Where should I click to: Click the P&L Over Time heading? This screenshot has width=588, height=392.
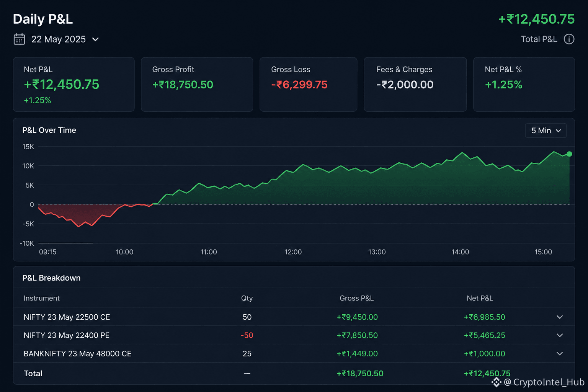coord(49,130)
